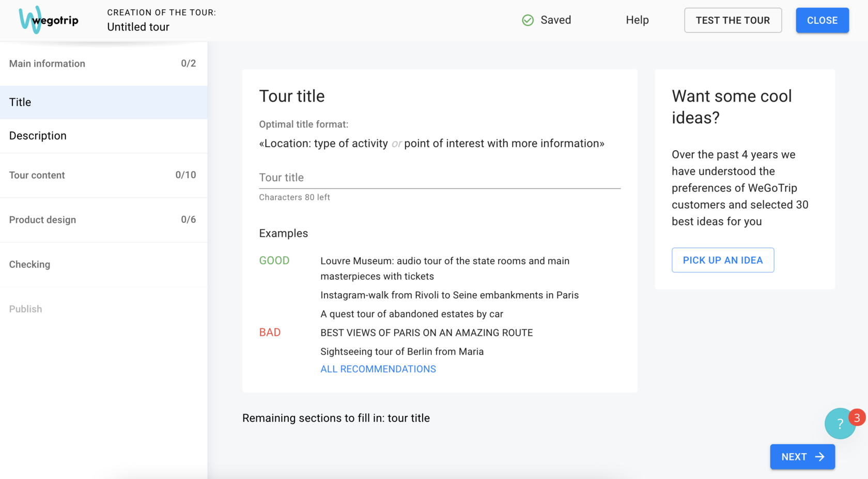Expand the Product design section

103,220
